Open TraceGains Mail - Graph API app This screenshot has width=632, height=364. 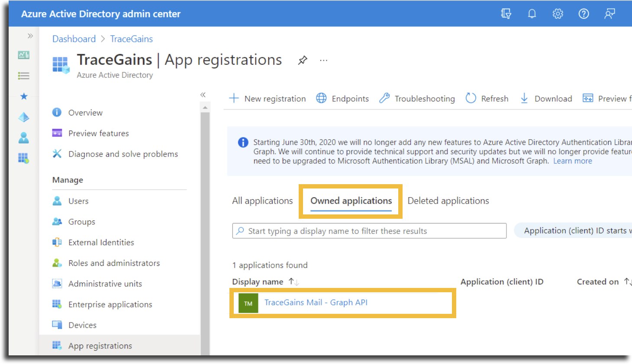[316, 303]
